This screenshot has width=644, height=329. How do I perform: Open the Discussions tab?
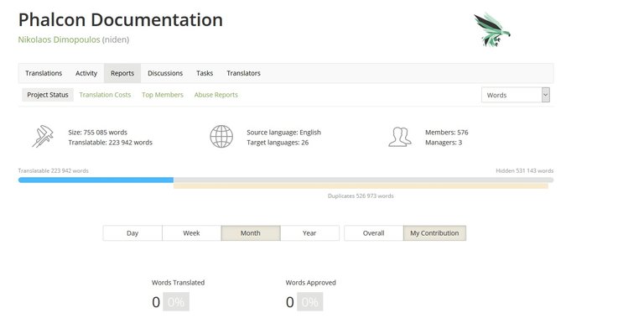pos(165,73)
